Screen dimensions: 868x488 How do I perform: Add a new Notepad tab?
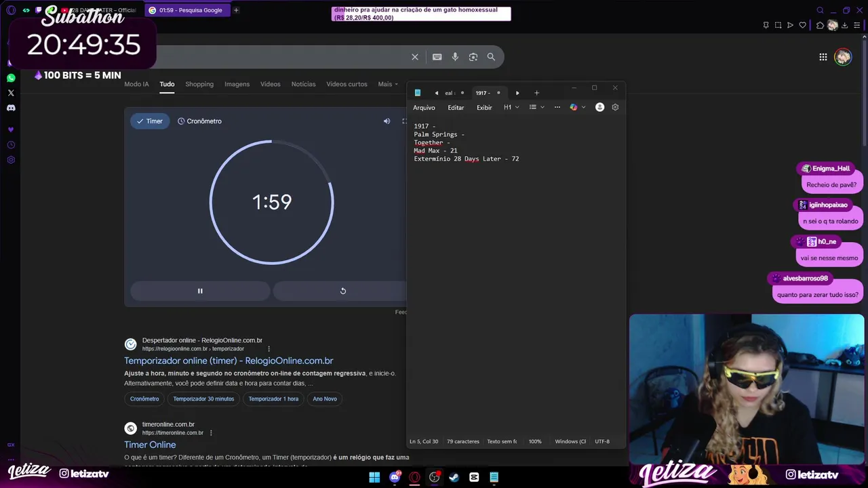(x=536, y=93)
